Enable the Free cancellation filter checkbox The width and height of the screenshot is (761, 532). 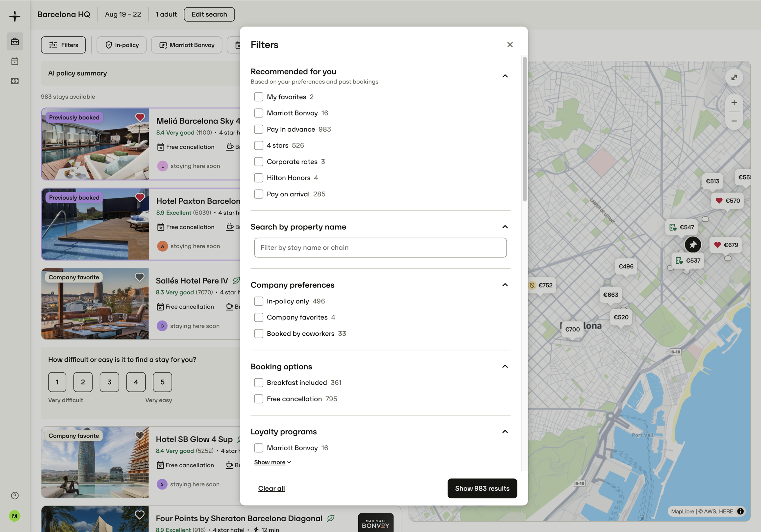click(259, 399)
